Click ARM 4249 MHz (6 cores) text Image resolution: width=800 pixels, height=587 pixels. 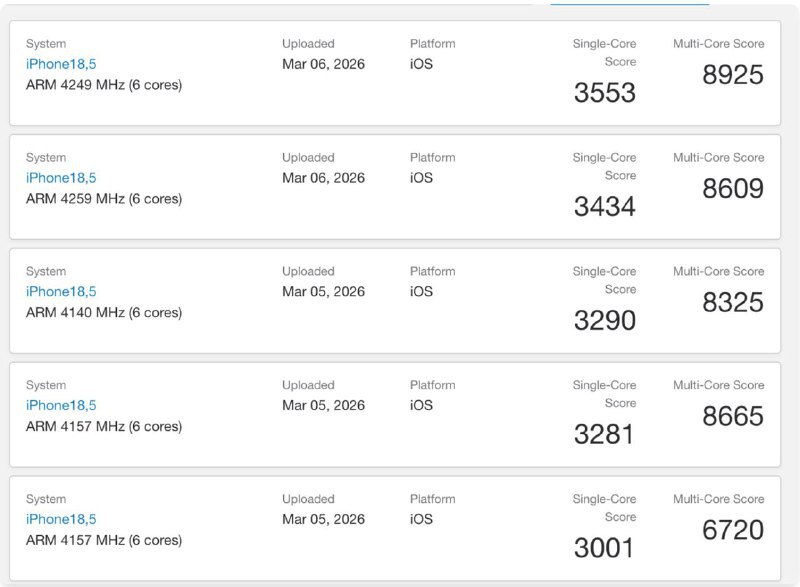104,85
